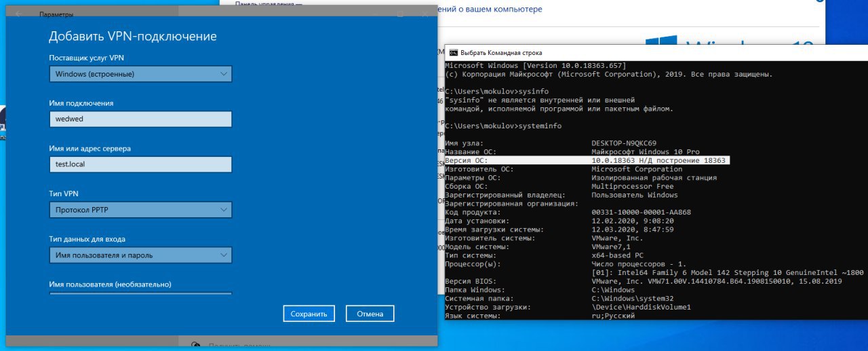Click the Тип VPN label
868x351 pixels.
coord(64,193)
